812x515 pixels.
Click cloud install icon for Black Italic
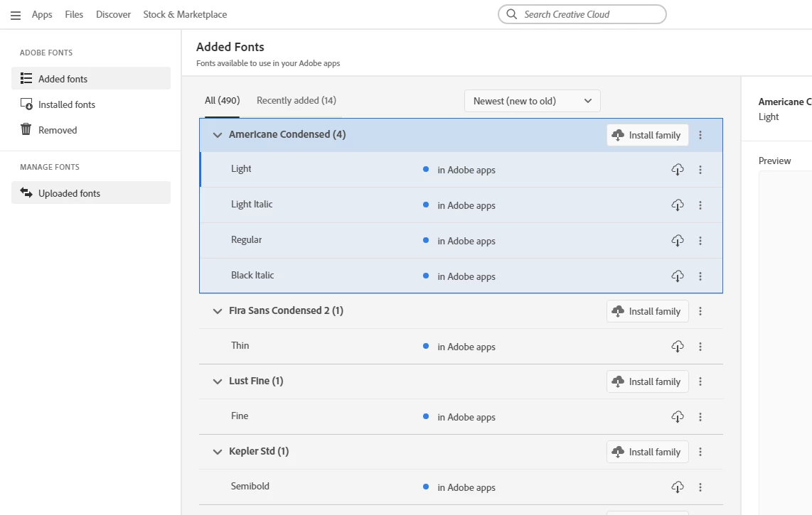(678, 276)
